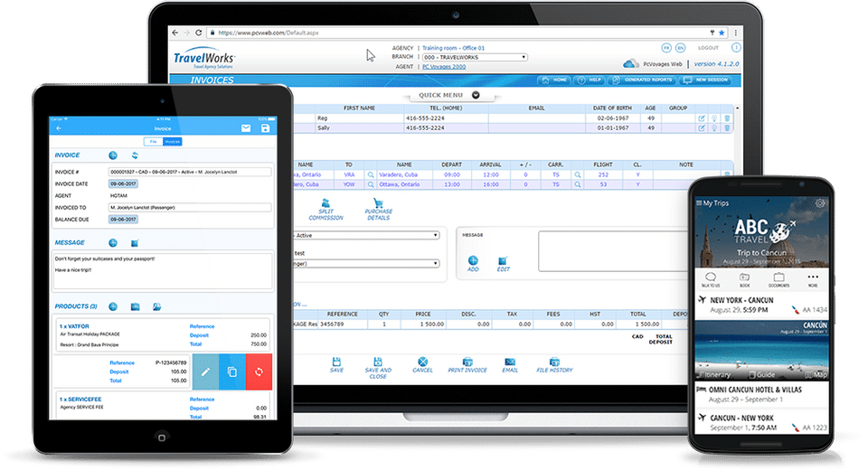Open Map on the Cancun card
The height and width of the screenshot is (470, 868).
816,375
